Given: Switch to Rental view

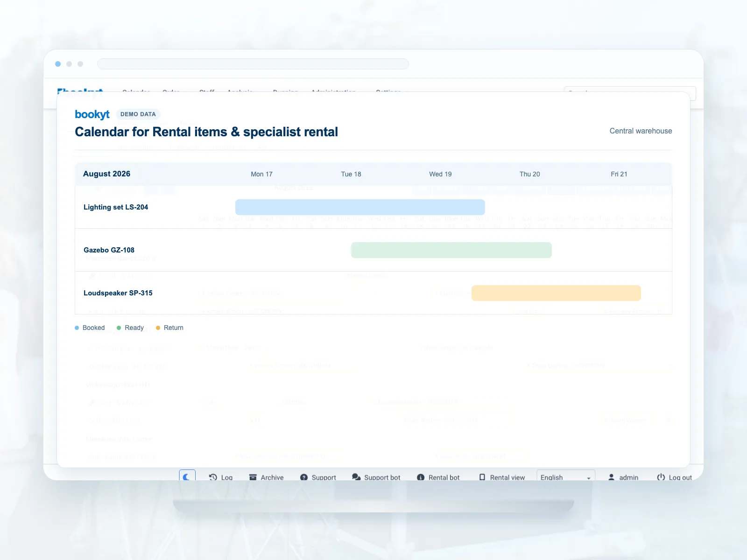Looking at the screenshot, I should pyautogui.click(x=502, y=477).
